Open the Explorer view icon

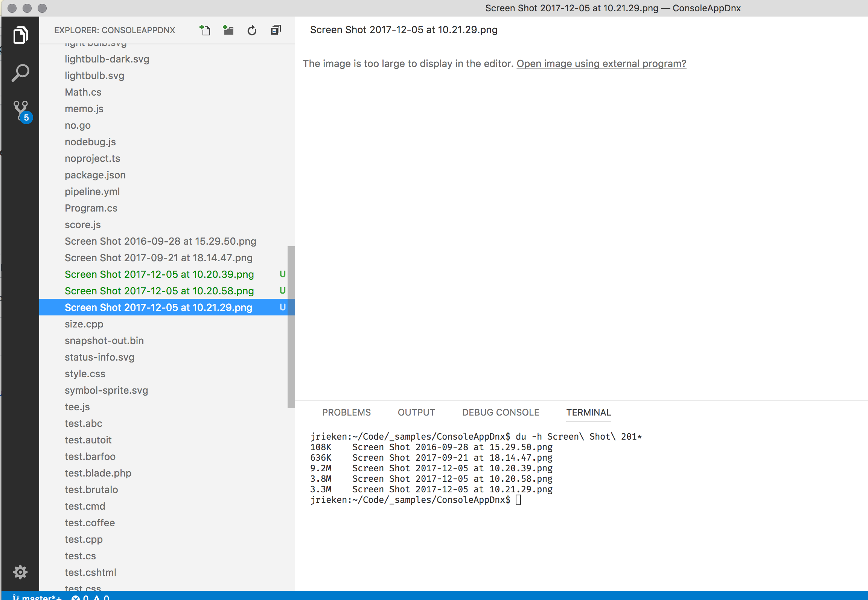[21, 35]
